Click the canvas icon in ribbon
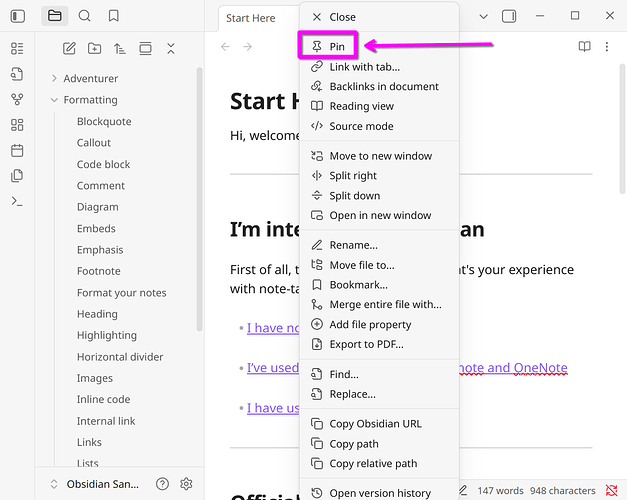The height and width of the screenshot is (500, 627). point(17,124)
